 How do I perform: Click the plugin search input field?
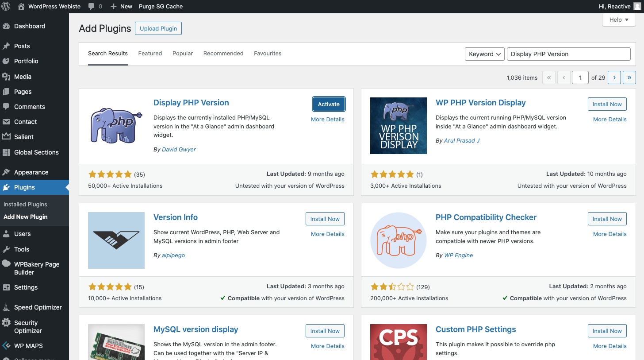pos(568,54)
